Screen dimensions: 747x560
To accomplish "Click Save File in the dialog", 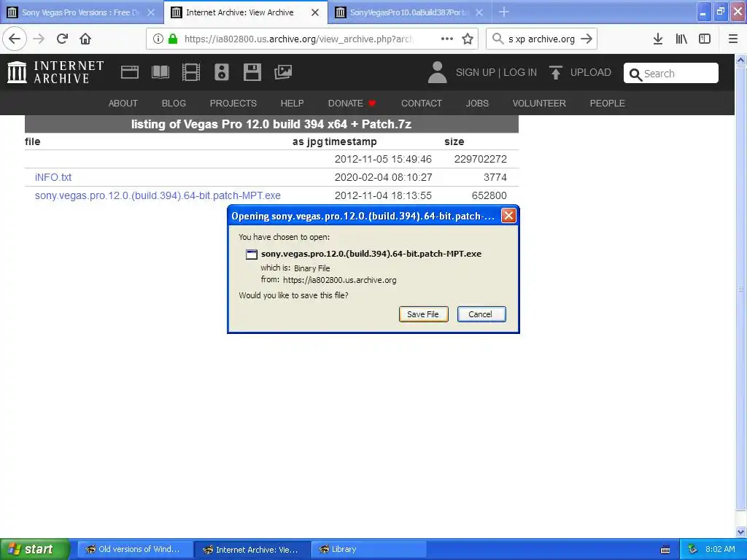I will coord(423,314).
